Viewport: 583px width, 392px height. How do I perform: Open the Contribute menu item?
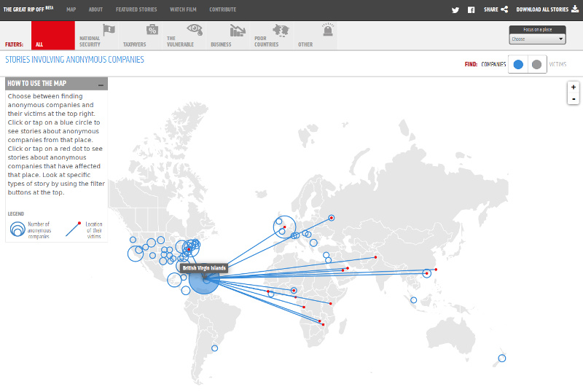tap(223, 9)
